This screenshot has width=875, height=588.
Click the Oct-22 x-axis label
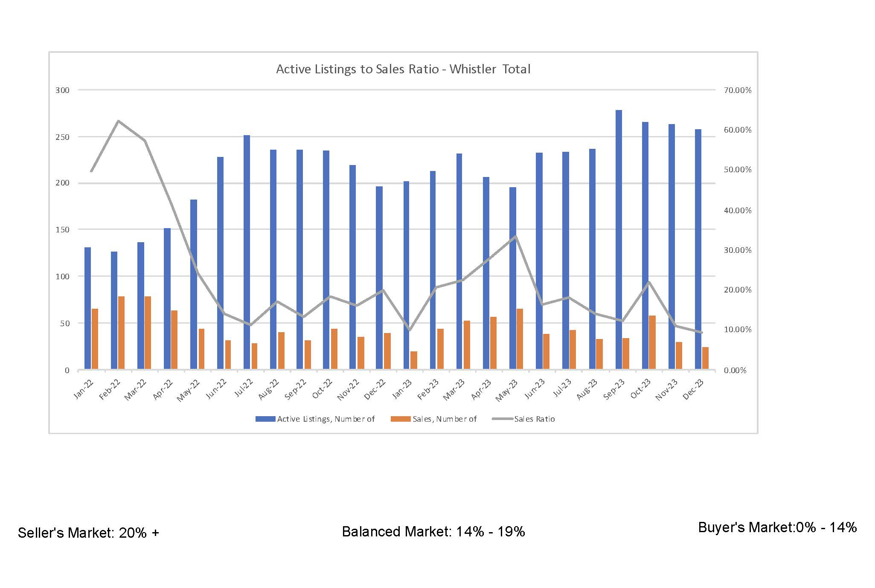[x=323, y=389]
